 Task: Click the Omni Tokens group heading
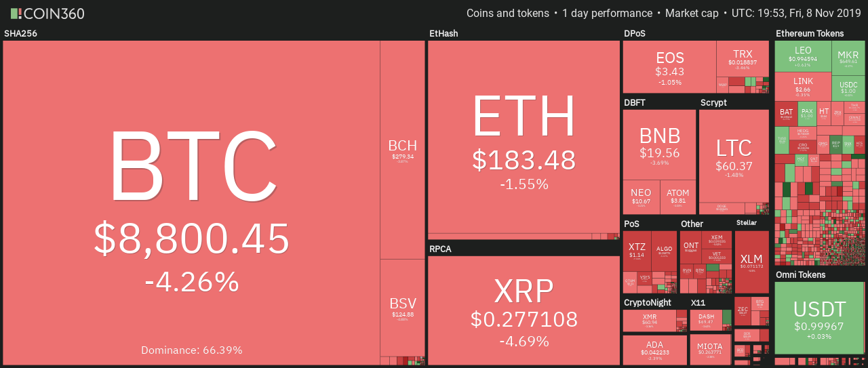(x=801, y=274)
